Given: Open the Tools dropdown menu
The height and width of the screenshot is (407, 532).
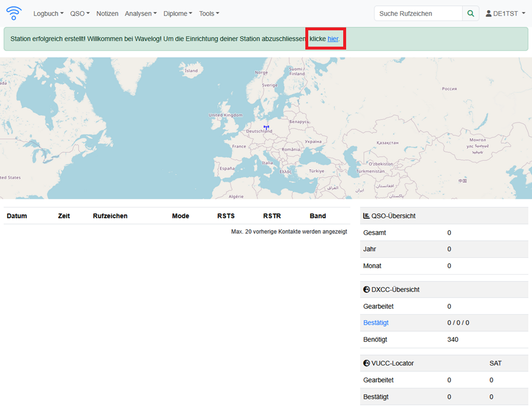Looking at the screenshot, I should [209, 13].
